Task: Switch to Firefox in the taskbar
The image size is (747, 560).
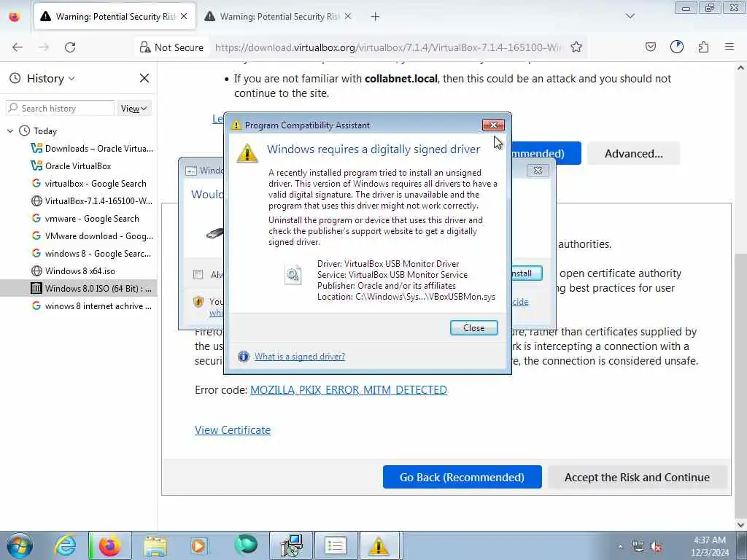Action: (x=110, y=545)
